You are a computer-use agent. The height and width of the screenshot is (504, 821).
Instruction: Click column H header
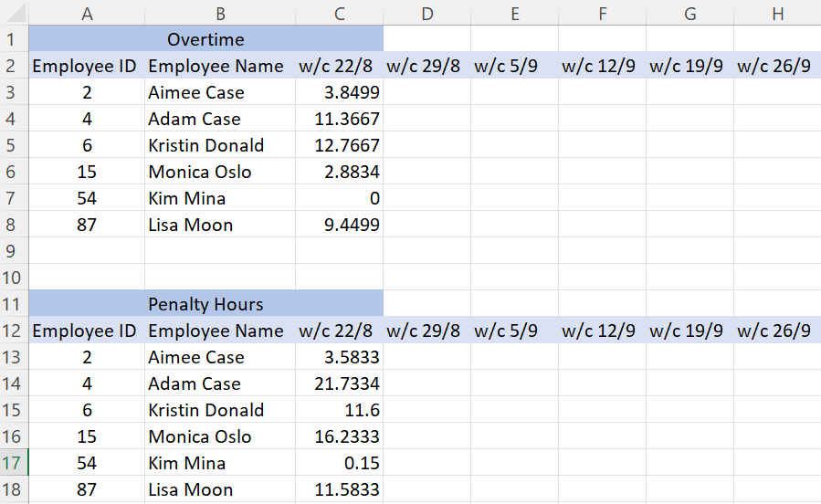pyautogui.click(x=777, y=13)
